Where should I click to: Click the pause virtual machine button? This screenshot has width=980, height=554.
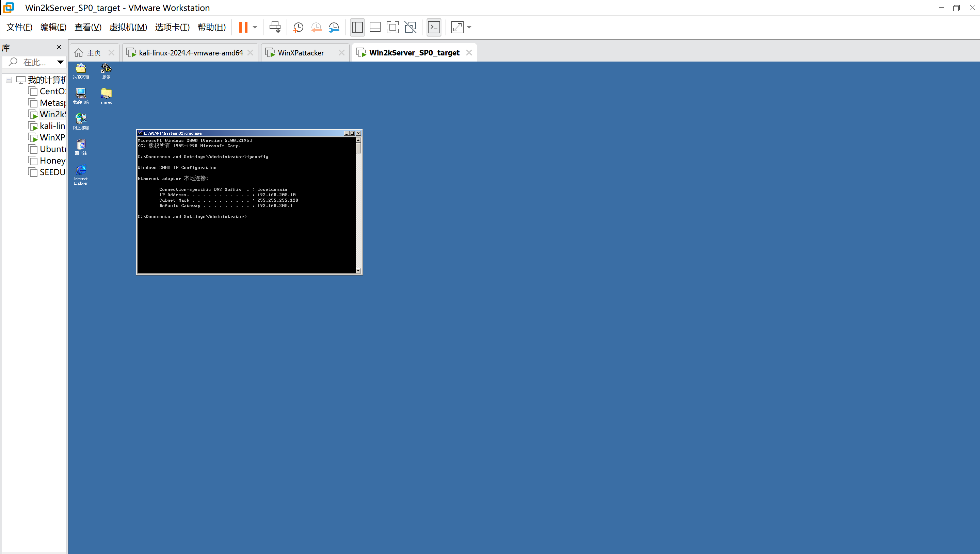(243, 27)
